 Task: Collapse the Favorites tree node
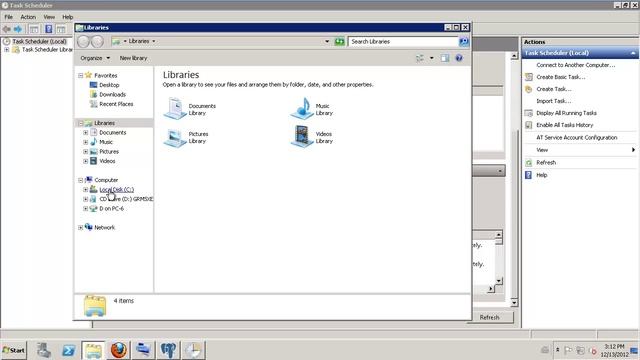pyautogui.click(x=80, y=76)
